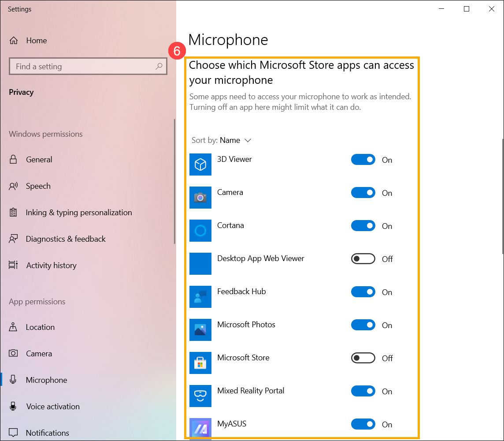Toggle Mixed Reality Portal microphone access
This screenshot has height=441, width=504.
point(363,391)
